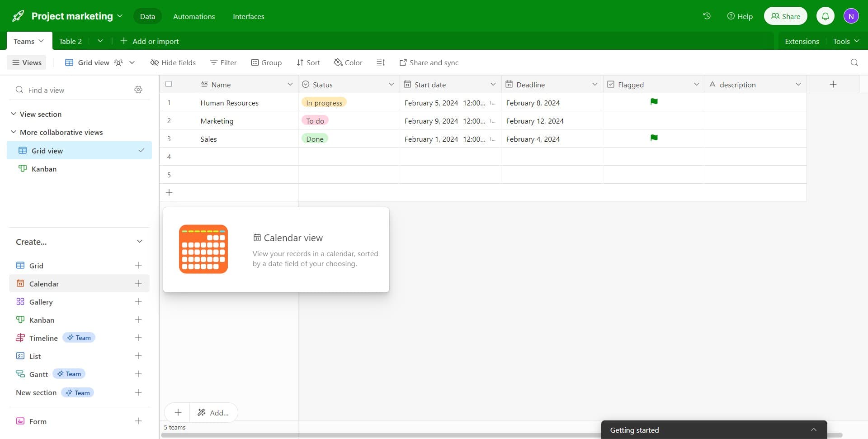Open search in the table toolbar
Viewport: 868px width, 439px height.
point(854,62)
